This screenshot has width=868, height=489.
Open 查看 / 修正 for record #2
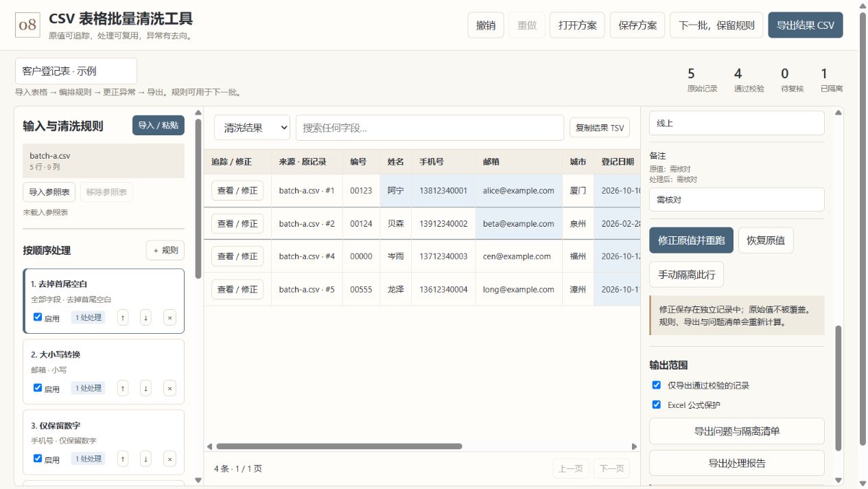[237, 224]
